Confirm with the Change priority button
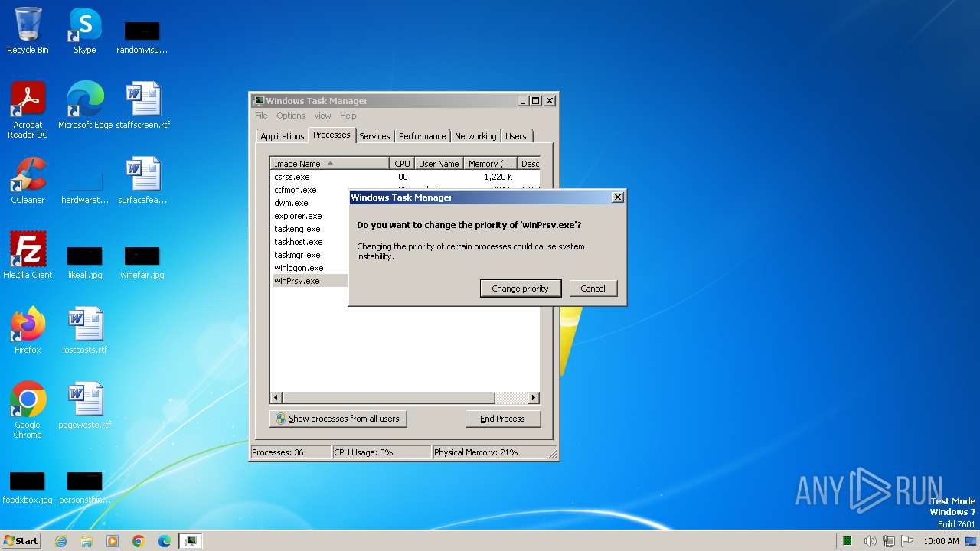The image size is (980, 551). tap(520, 289)
